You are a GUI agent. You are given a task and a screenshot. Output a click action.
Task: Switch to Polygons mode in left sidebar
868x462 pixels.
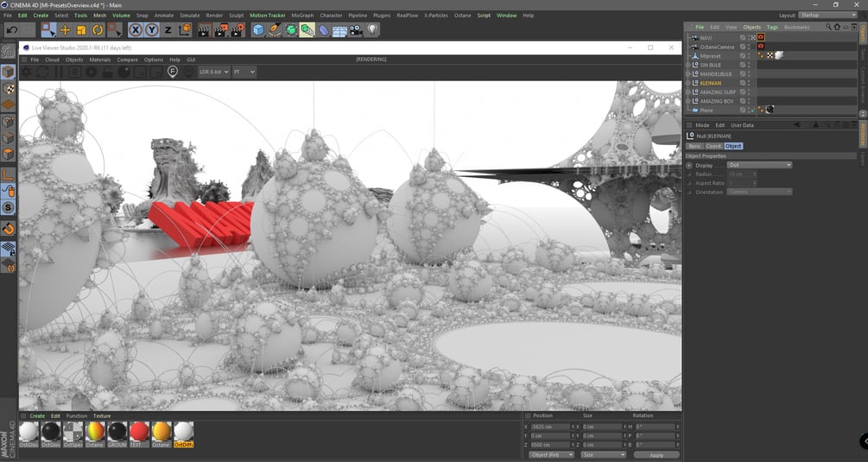click(8, 154)
